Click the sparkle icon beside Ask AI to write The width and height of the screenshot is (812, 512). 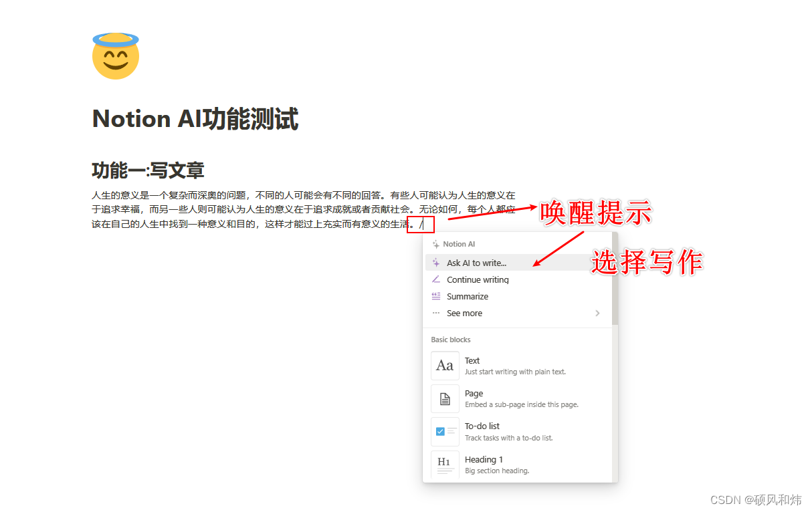[436, 263]
